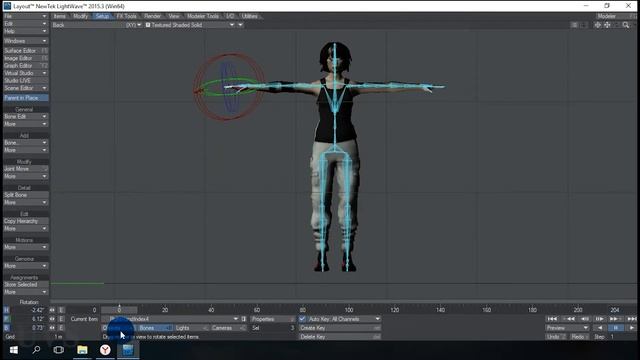
Task: Open the envelope E for pitch
Action: (x=61, y=319)
